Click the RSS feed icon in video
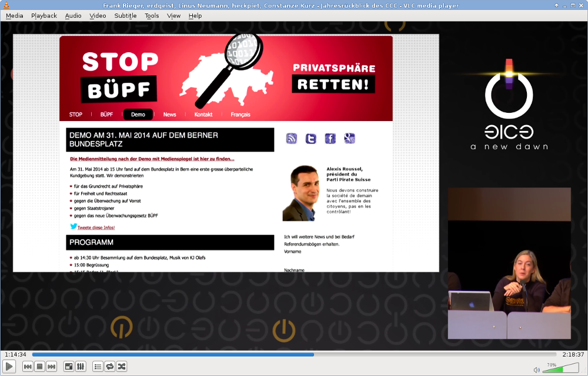Screen dimensions: 588x376 tap(292, 139)
